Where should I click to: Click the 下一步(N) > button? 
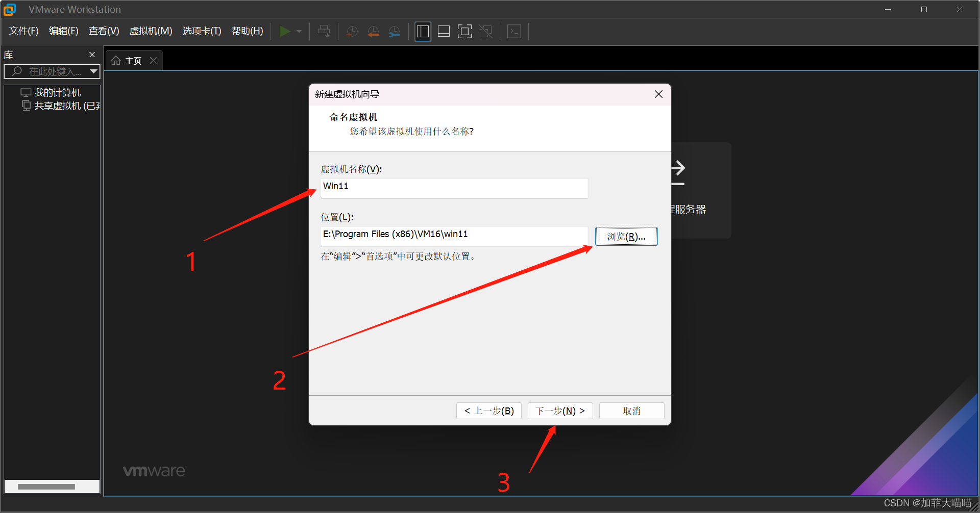560,411
